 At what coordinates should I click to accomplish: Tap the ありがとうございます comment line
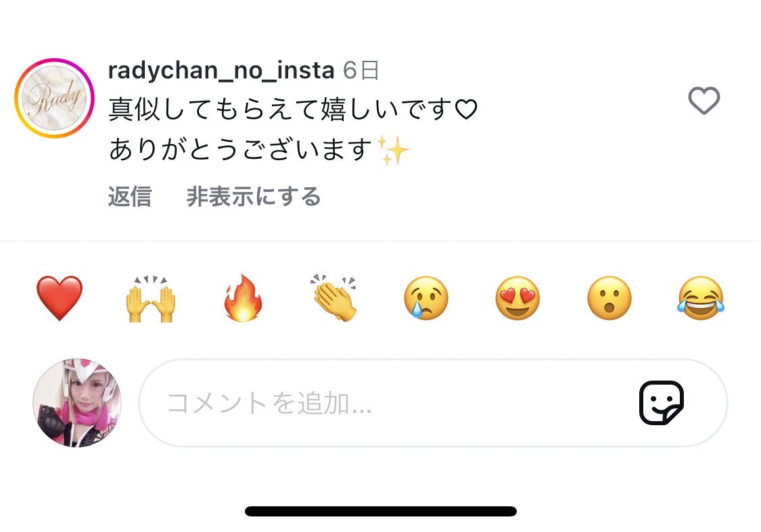click(x=240, y=149)
